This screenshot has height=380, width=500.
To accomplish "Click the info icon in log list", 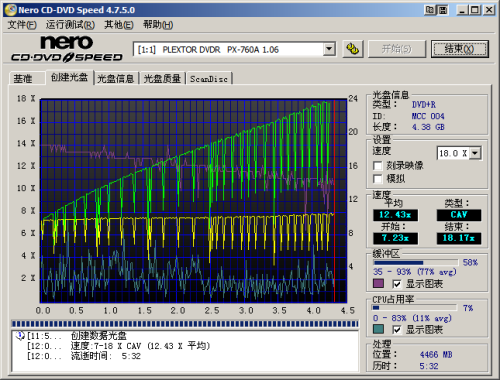I will pos(20,335).
